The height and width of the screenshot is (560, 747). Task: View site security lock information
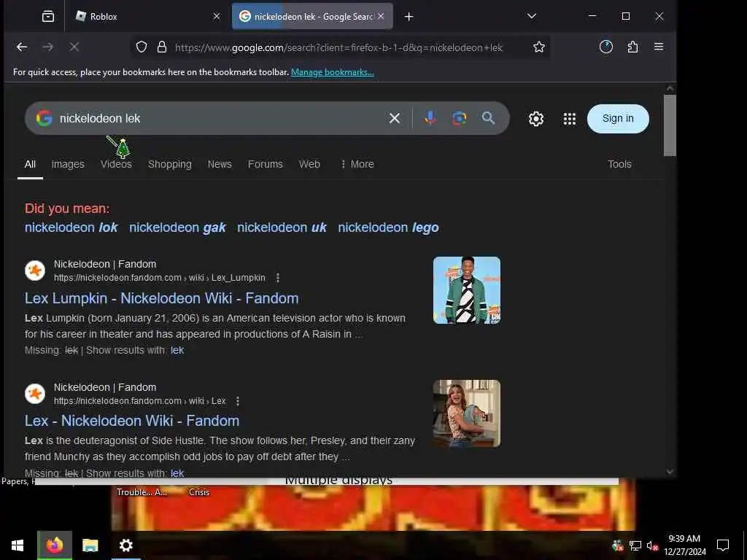tap(162, 47)
